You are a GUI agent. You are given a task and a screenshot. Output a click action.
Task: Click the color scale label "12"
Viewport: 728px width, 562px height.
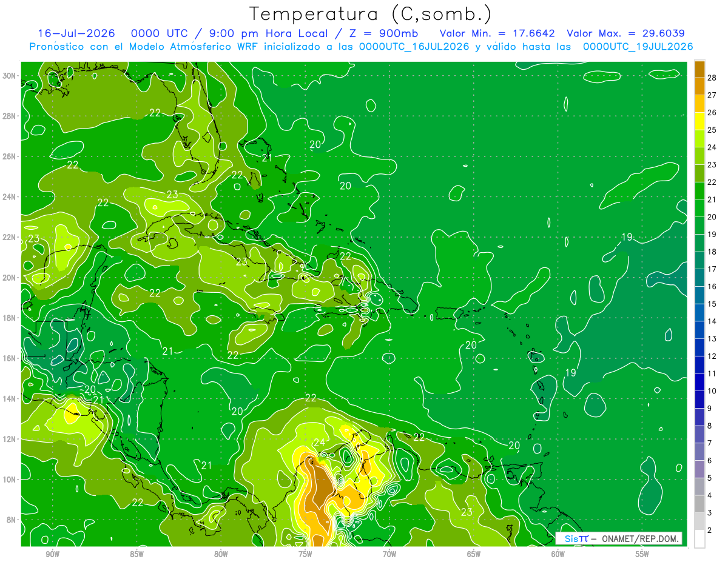[x=712, y=356]
